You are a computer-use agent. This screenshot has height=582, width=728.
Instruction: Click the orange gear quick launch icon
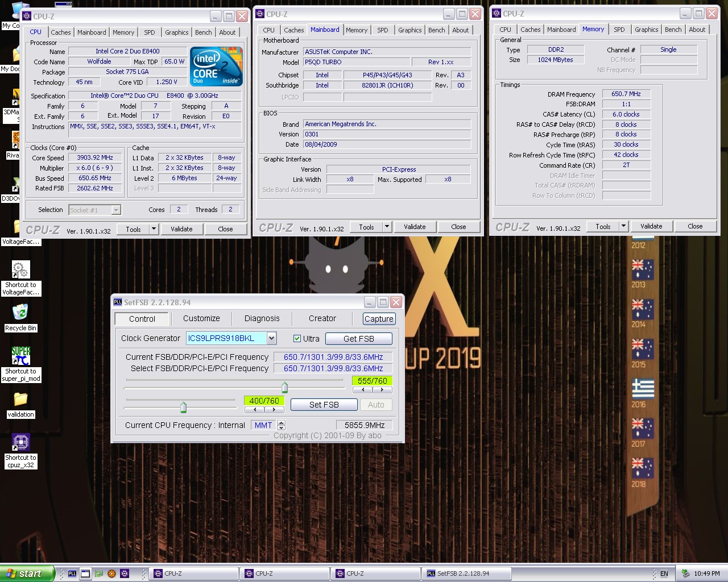pos(111,573)
